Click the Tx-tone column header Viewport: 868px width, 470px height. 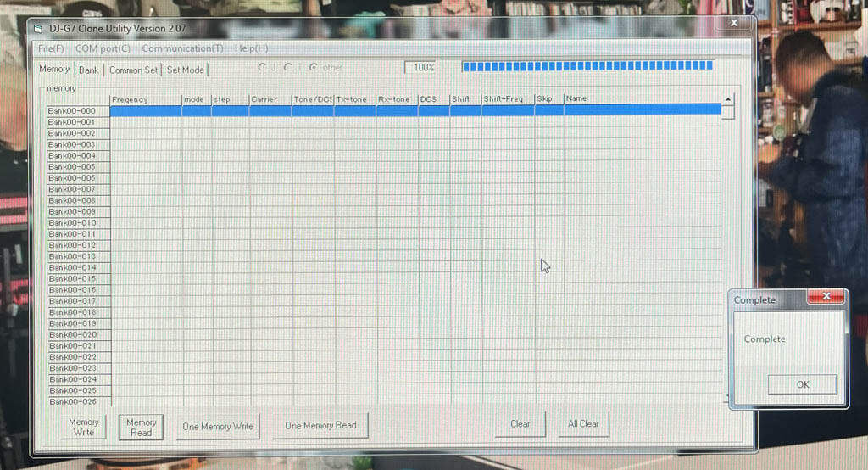pyautogui.click(x=355, y=99)
